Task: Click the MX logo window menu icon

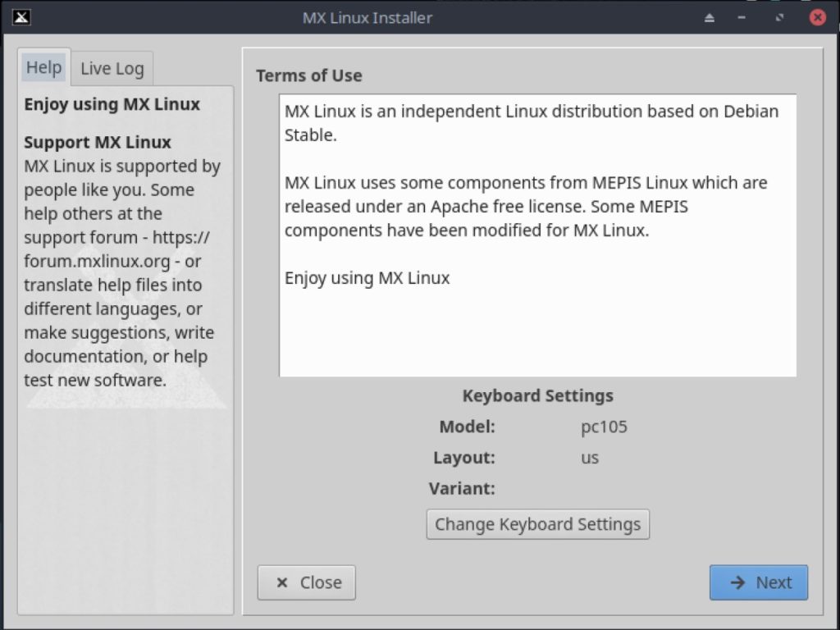Action: (x=21, y=18)
